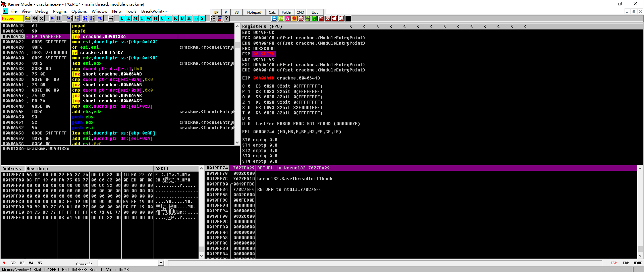The width and height of the screenshot is (644, 272).
Task: Open Breakpoints with the B icon
Action: [182, 18]
